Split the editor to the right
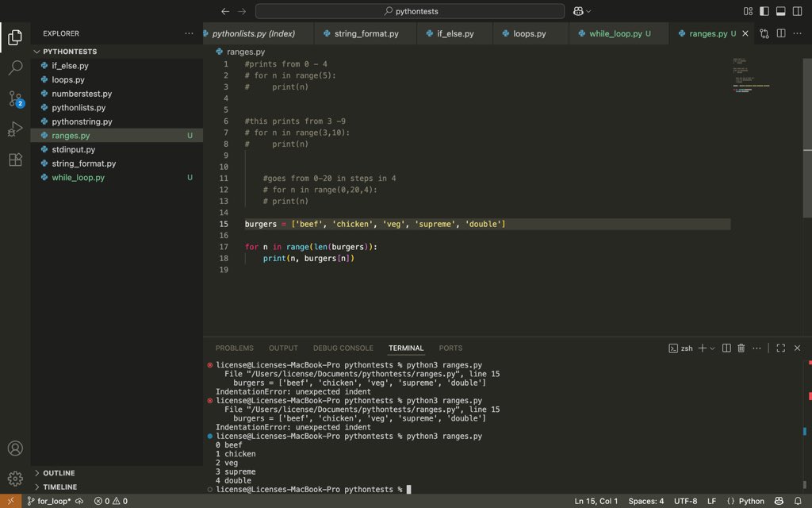This screenshot has width=812, height=508. (x=781, y=33)
